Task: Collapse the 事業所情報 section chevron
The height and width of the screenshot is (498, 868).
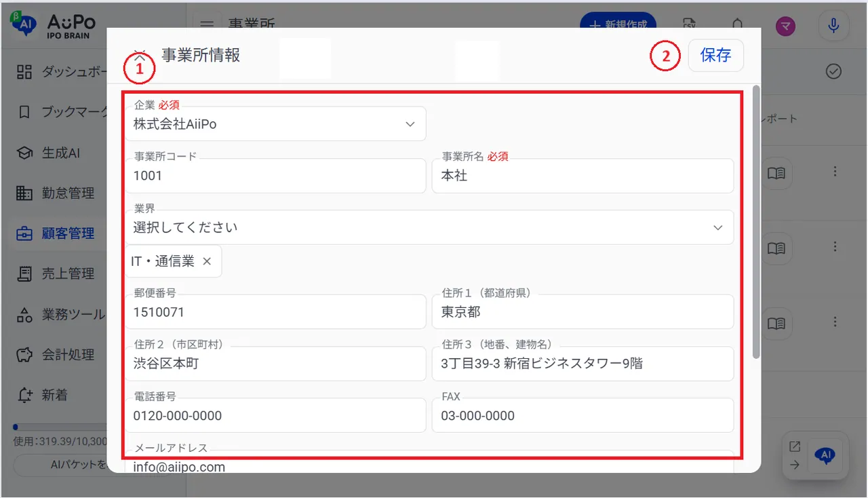Action: [140, 57]
